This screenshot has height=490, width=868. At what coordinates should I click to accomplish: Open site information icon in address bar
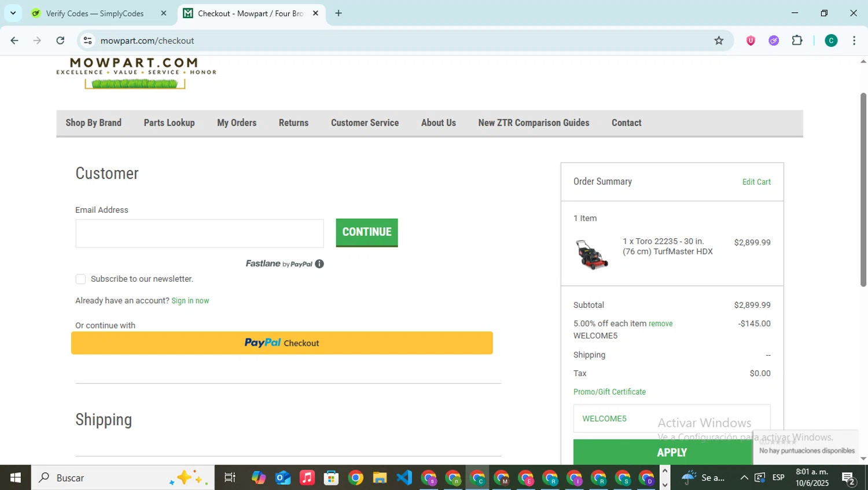coord(88,40)
